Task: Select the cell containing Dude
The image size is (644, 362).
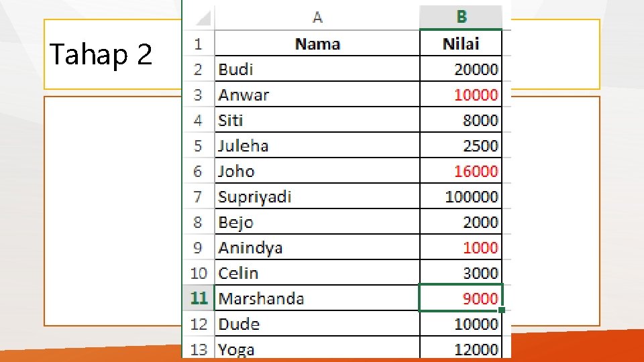Action: pos(317,324)
